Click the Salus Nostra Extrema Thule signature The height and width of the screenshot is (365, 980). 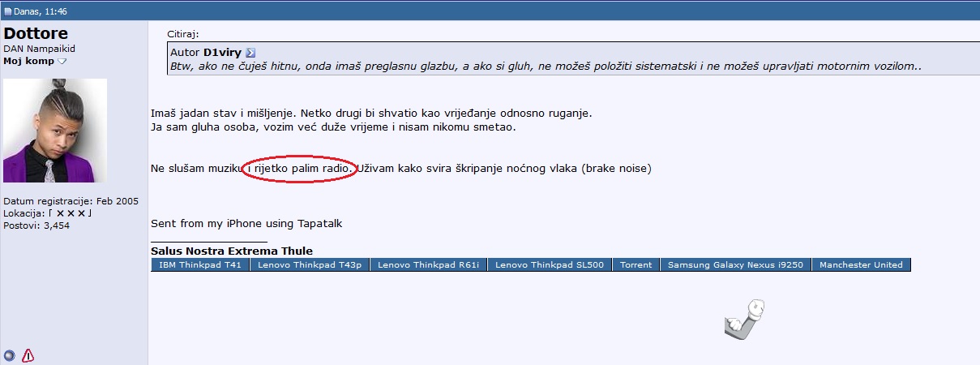coord(232,251)
